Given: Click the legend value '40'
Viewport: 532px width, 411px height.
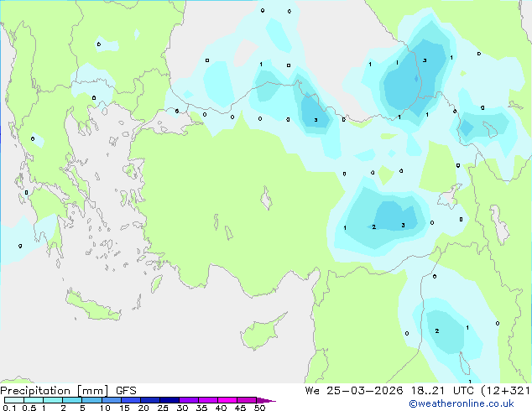Looking at the screenshot, I should click(221, 408).
